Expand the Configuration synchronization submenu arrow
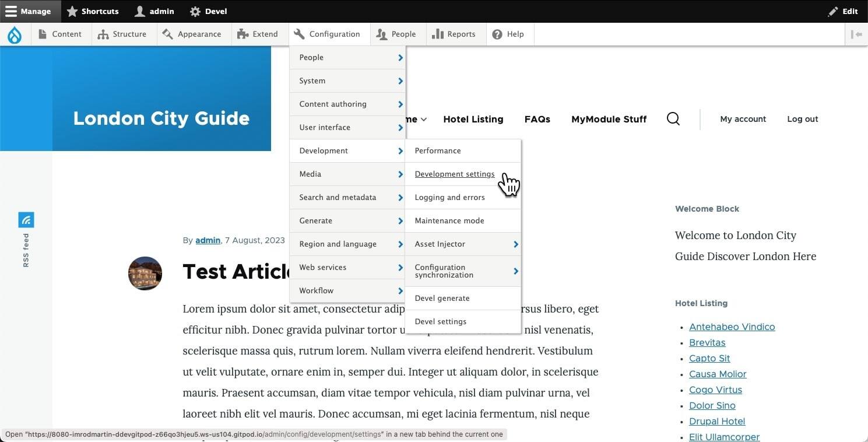The width and height of the screenshot is (868, 442). [x=516, y=271]
